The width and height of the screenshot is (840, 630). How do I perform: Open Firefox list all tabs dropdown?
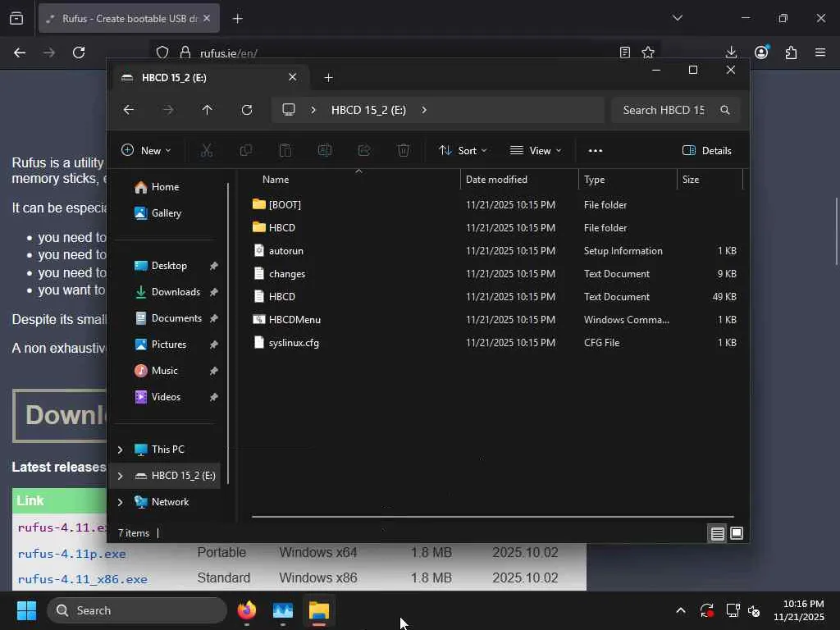(677, 18)
